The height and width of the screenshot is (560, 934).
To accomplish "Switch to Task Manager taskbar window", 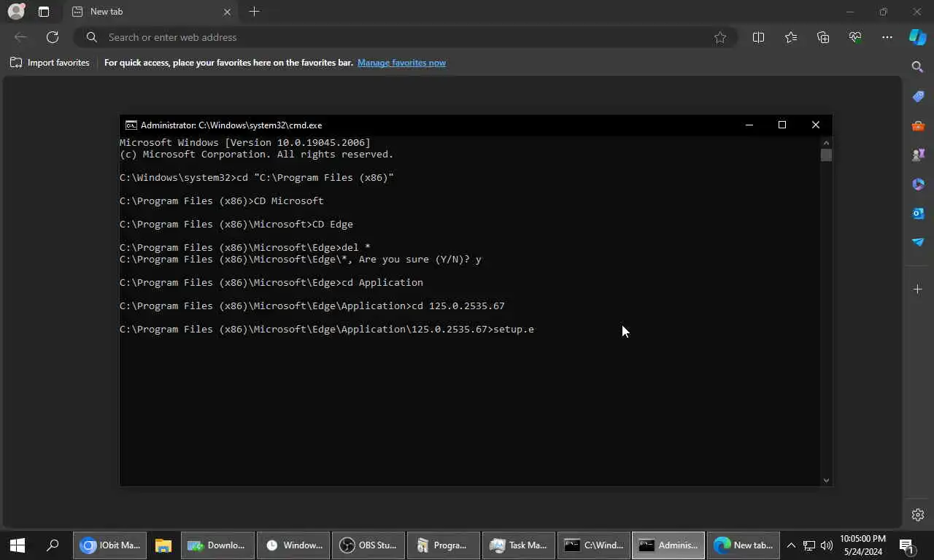I will (x=519, y=545).
